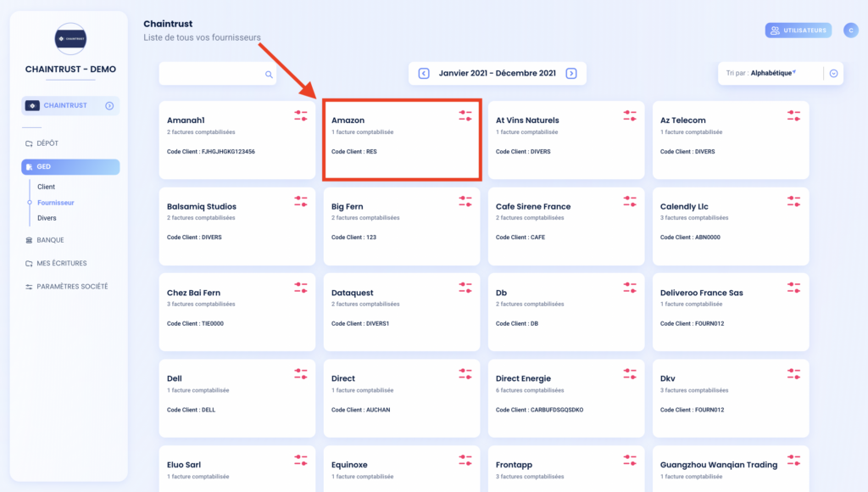Select Divers under GED
The image size is (868, 492).
click(47, 218)
